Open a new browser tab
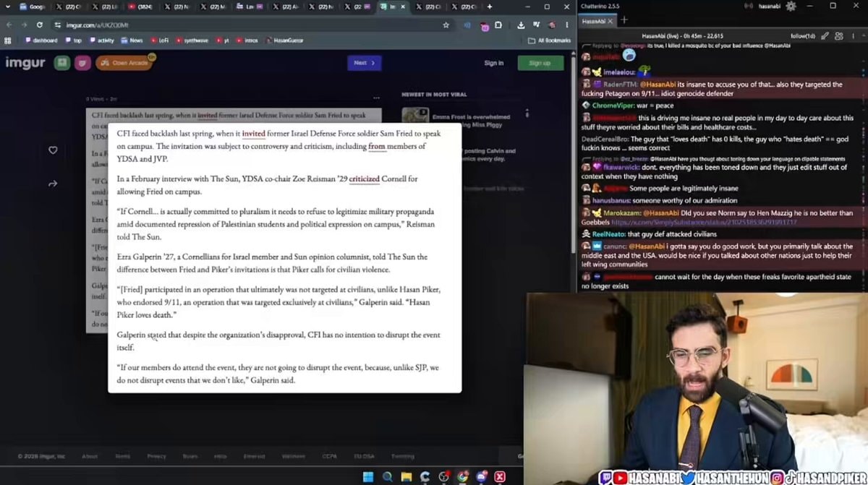 [x=490, y=7]
